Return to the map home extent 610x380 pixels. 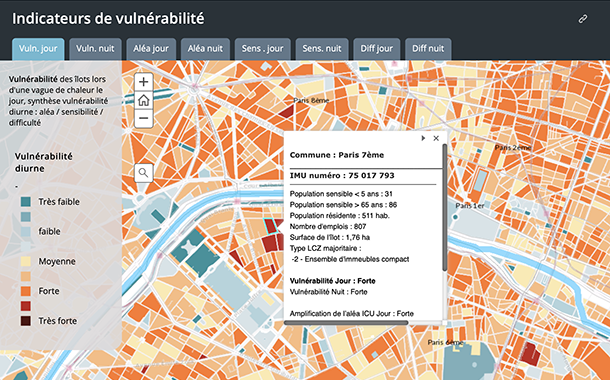pyautogui.click(x=144, y=100)
